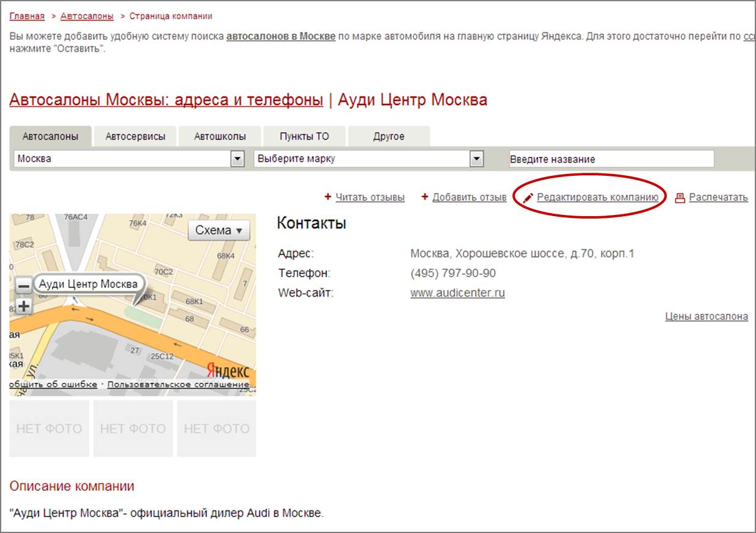The image size is (756, 533).
Task: Open the Схема map type dropdown
Action: [219, 230]
